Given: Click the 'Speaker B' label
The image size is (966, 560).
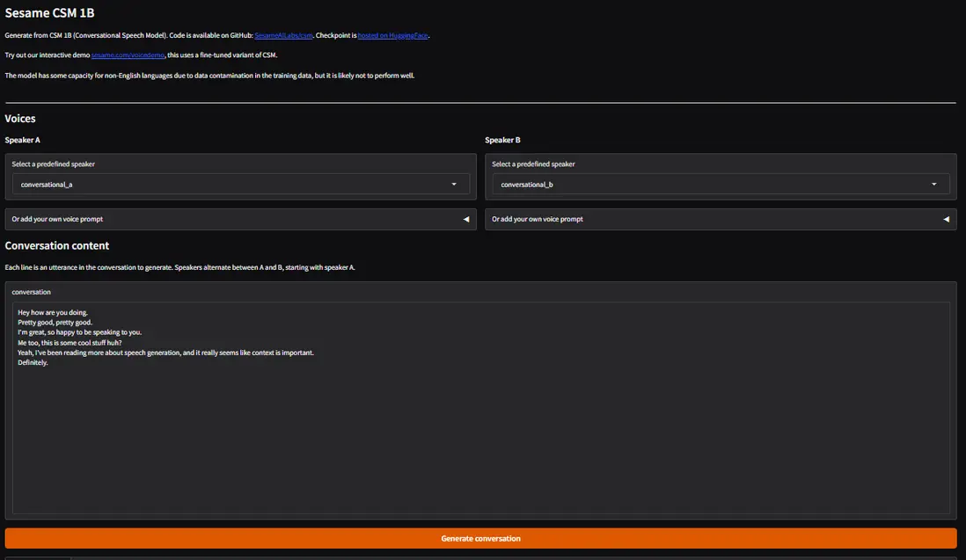Looking at the screenshot, I should [x=502, y=141].
